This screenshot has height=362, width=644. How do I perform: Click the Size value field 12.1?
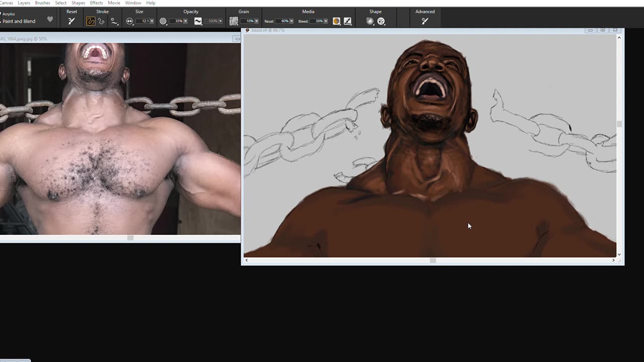point(143,21)
